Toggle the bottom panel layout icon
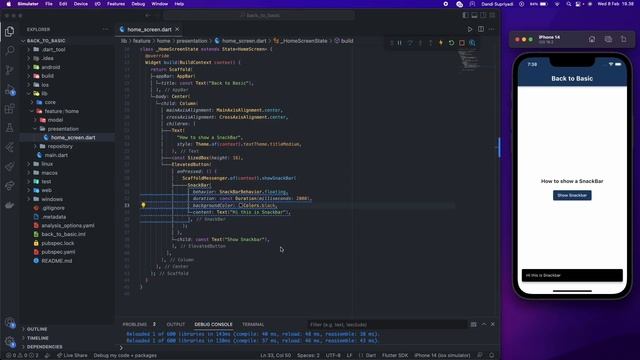Image resolution: width=640 pixels, height=360 pixels. [474, 16]
